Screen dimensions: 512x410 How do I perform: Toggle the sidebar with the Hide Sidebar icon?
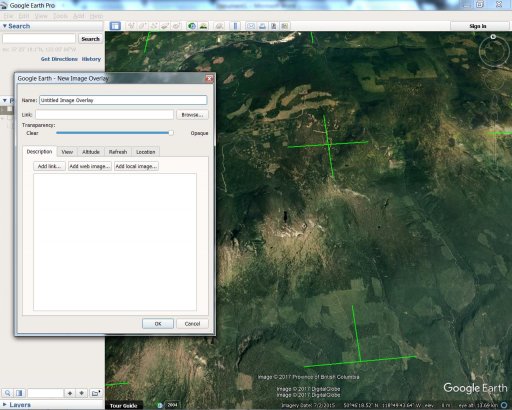pyautogui.click(x=115, y=26)
